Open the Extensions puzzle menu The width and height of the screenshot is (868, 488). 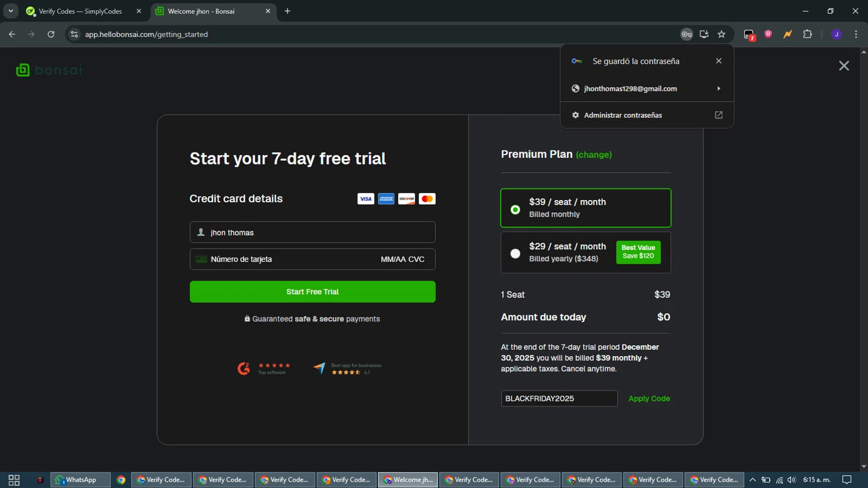[x=807, y=34]
